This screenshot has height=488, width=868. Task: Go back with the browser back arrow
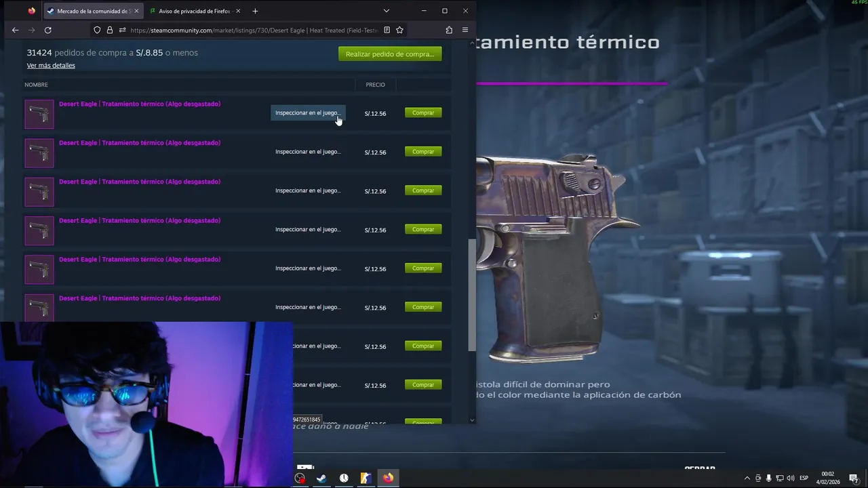pos(15,30)
